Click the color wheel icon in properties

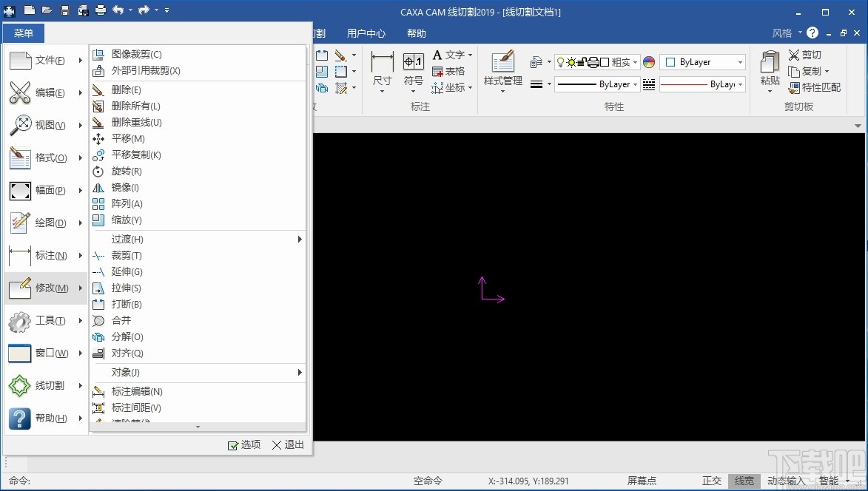(649, 62)
